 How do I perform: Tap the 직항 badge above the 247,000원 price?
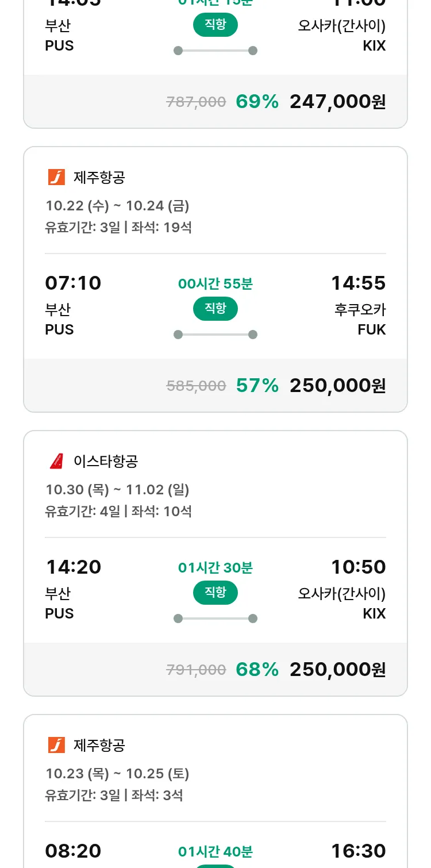point(215,25)
